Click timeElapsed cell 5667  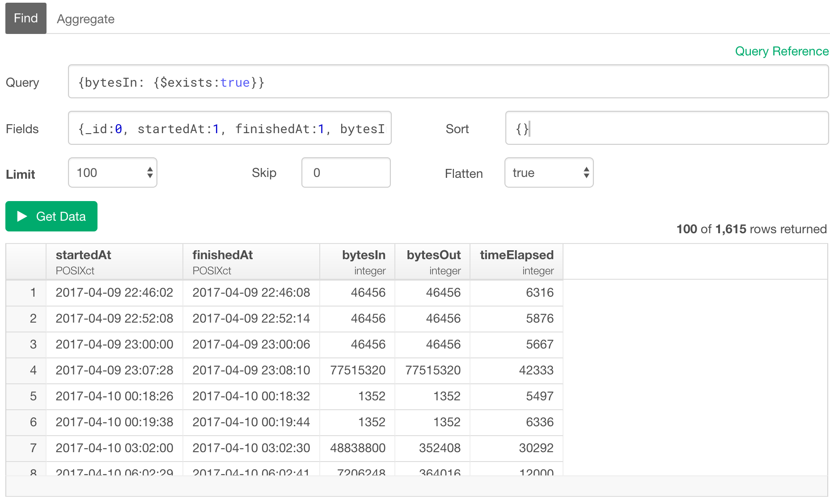[517, 344]
